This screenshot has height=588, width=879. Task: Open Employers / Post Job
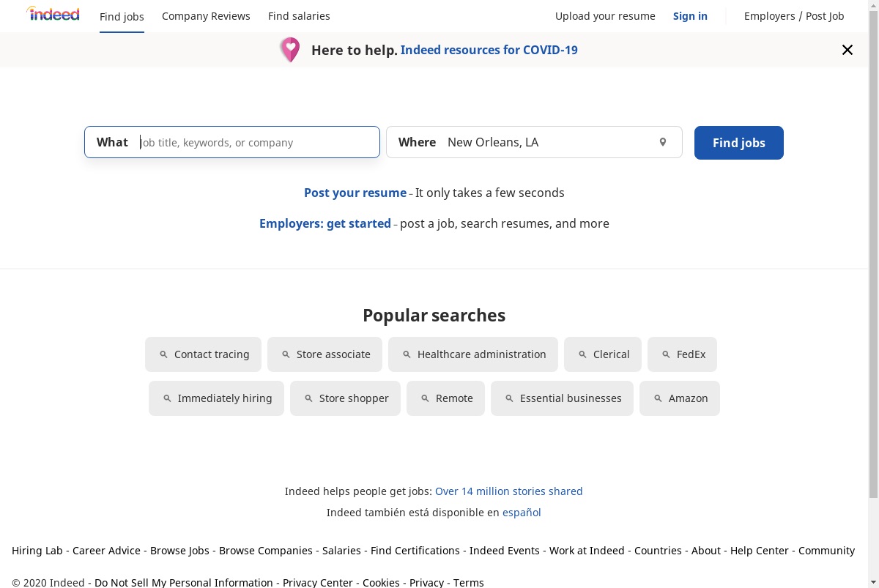coord(794,16)
